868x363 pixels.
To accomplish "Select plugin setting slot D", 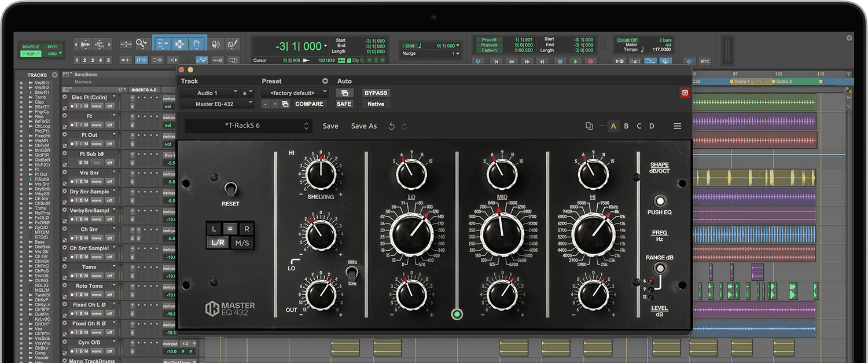I will pyautogui.click(x=652, y=126).
